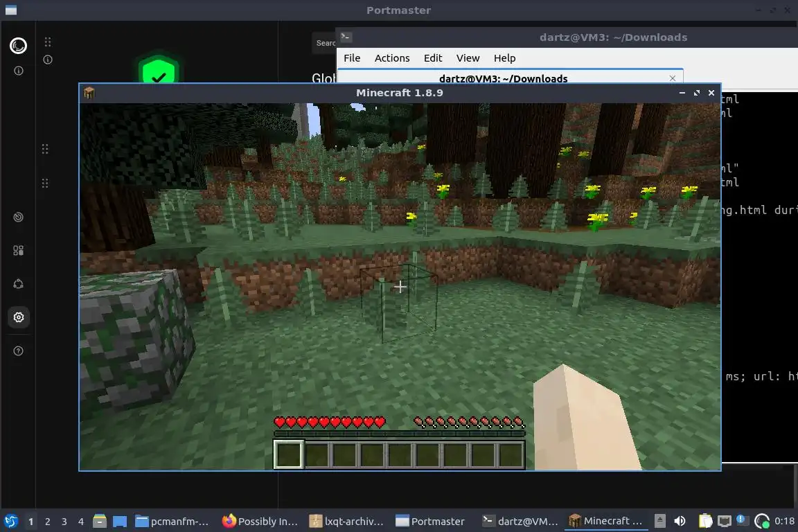Click the green shield status icon
Screen dimensions: 798x532
[159, 70]
